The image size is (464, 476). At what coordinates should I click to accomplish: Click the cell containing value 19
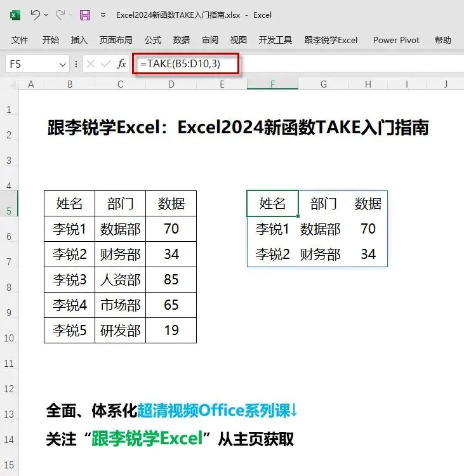click(171, 331)
